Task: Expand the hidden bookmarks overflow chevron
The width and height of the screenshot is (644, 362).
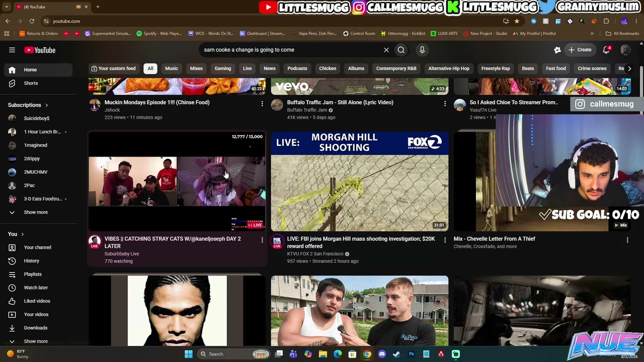Action: [x=592, y=33]
